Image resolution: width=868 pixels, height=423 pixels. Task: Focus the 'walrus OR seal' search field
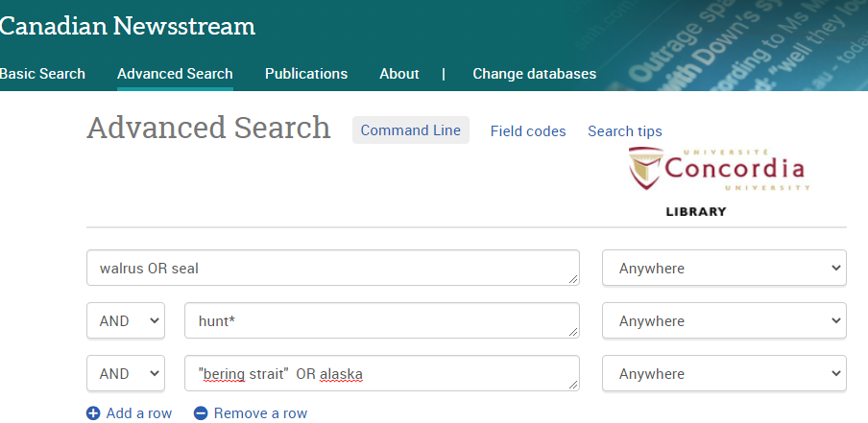pyautogui.click(x=332, y=268)
